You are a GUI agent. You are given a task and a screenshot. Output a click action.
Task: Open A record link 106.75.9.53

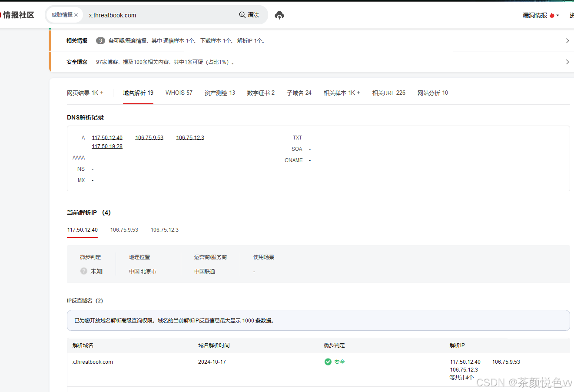149,138
